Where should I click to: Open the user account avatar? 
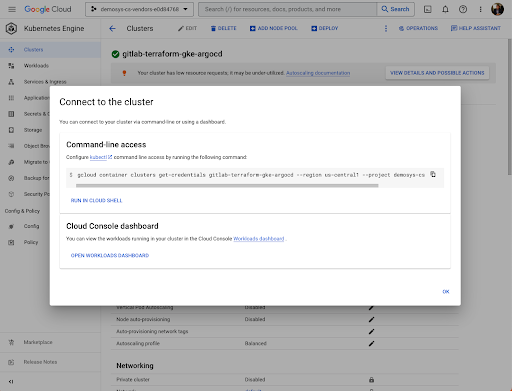pyautogui.click(x=497, y=9)
